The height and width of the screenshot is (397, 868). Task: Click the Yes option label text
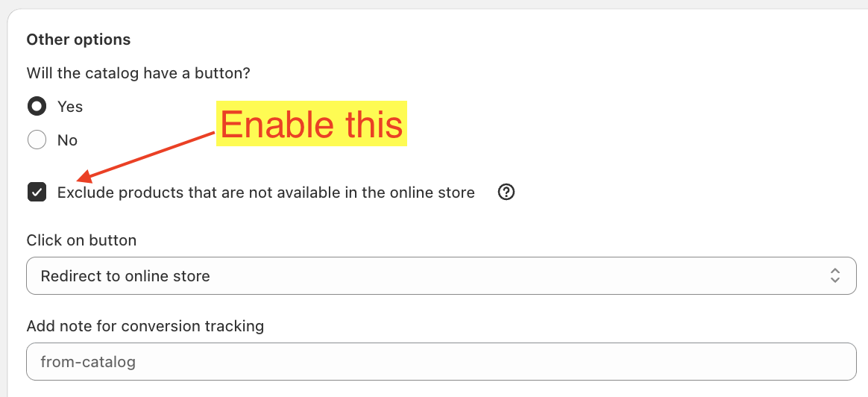pos(70,107)
